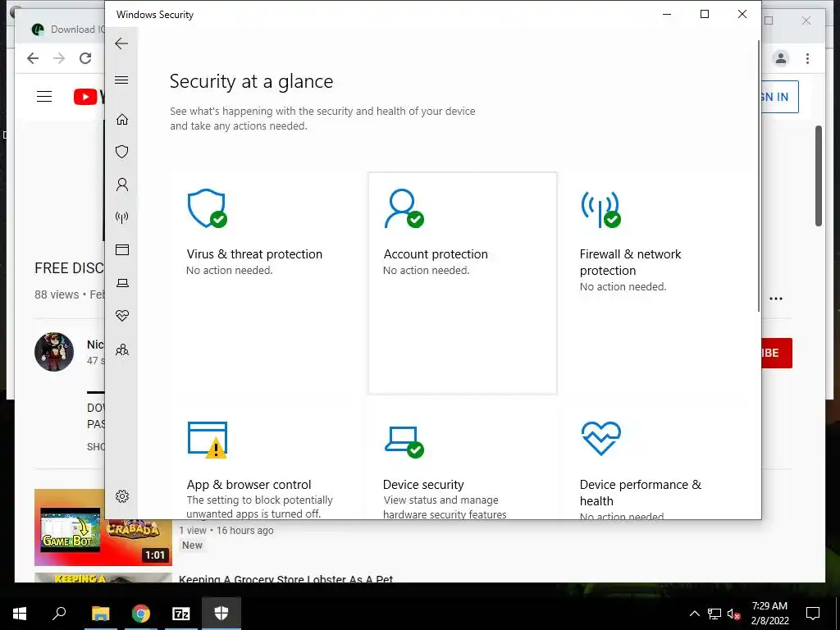
Task: Open Account protection heading
Action: tap(436, 254)
